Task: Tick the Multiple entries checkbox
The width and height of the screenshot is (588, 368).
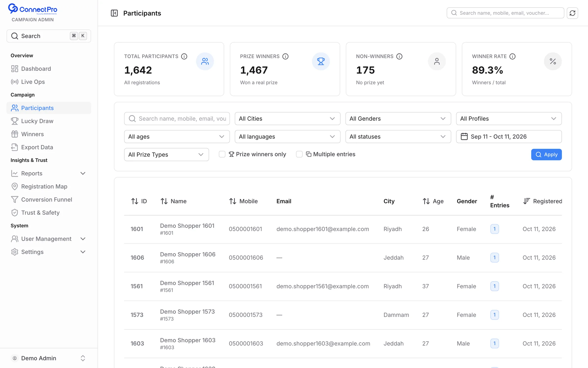Action: click(x=299, y=154)
